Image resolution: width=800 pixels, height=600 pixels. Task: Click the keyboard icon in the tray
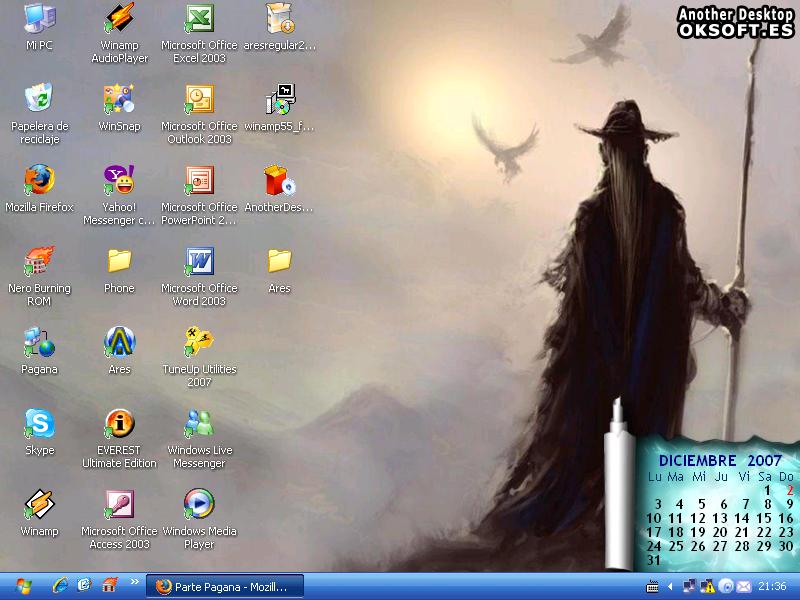pos(652,587)
